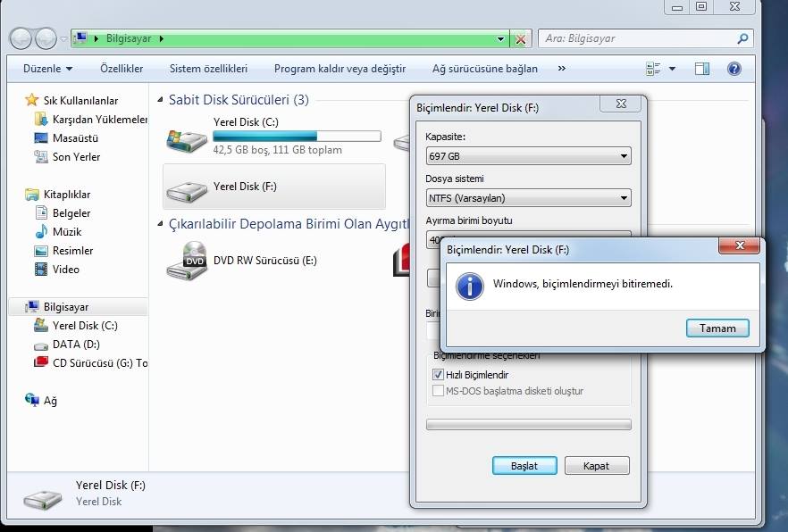Click Bilgisayar in the address bar
Image resolution: width=788 pixels, height=532 pixels.
point(129,38)
